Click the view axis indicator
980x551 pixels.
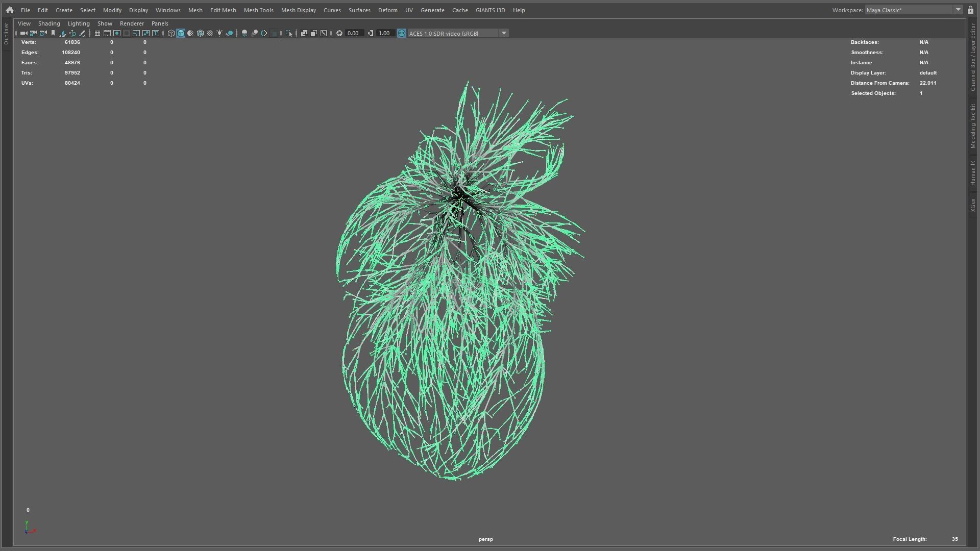click(30, 528)
